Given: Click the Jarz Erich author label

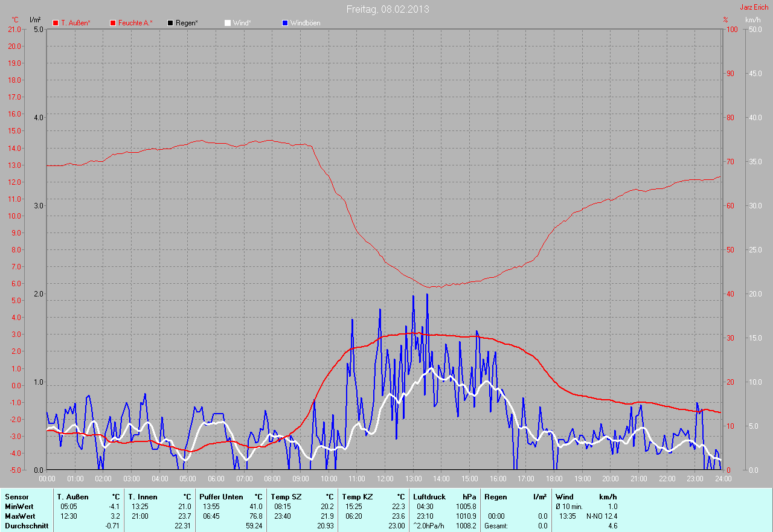Looking at the screenshot, I should pyautogui.click(x=754, y=7).
